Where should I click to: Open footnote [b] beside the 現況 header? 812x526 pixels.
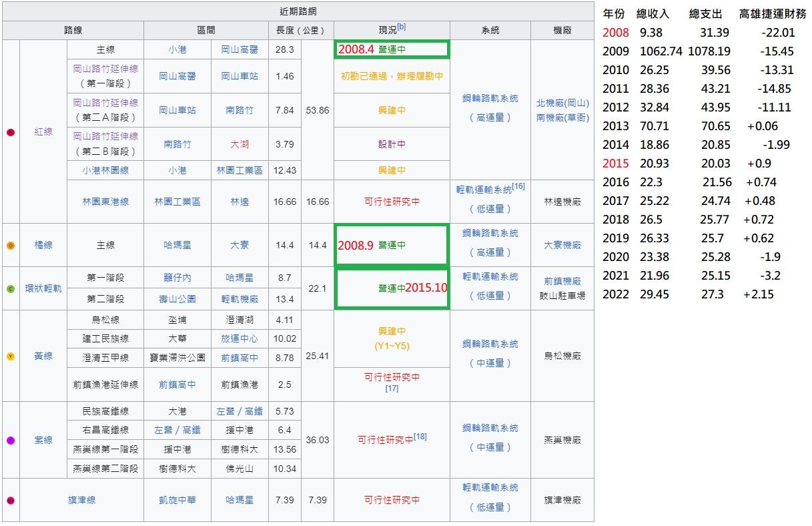[x=402, y=27]
